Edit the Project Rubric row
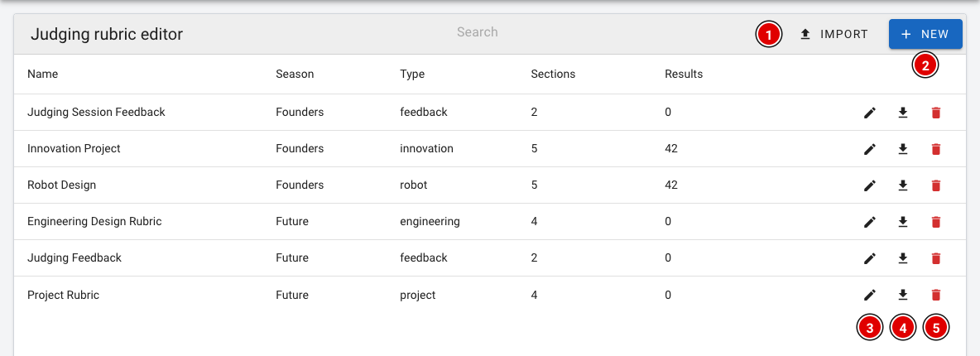This screenshot has height=356, width=980. [870, 294]
